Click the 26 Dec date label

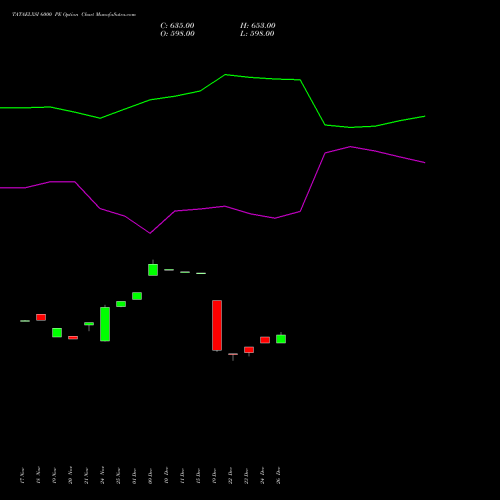(x=278, y=475)
